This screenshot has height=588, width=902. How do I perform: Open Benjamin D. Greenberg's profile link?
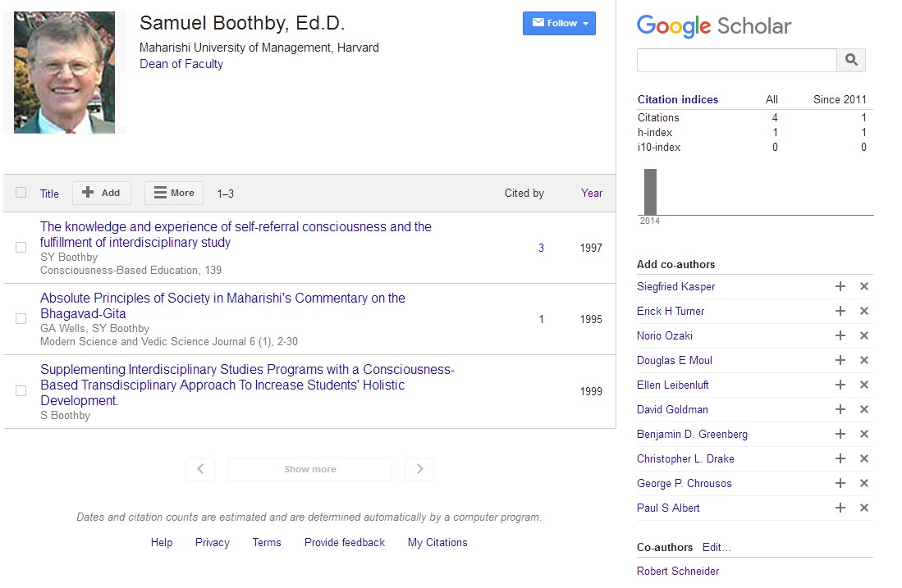point(692,434)
